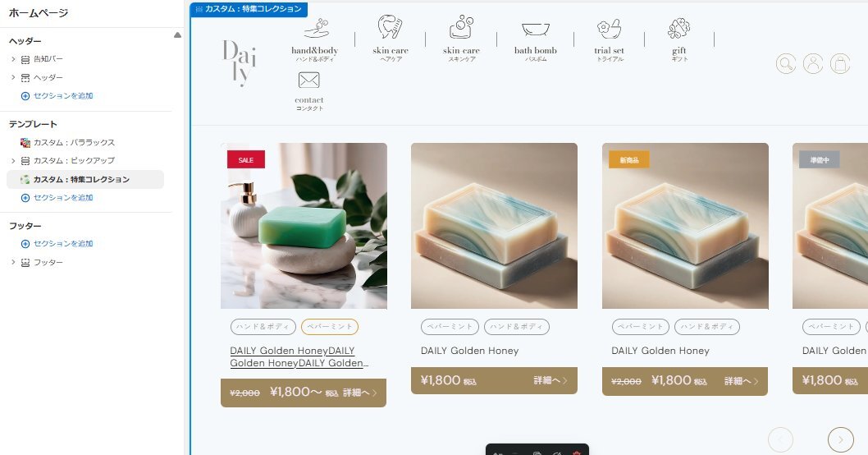Expand the ヘッダー section item

pos(13,77)
